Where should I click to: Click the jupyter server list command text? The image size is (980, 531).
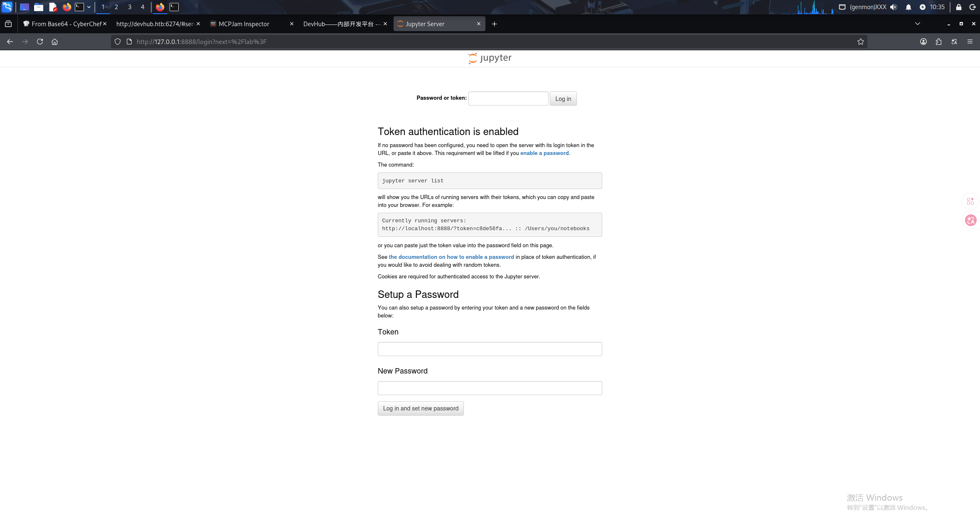413,181
